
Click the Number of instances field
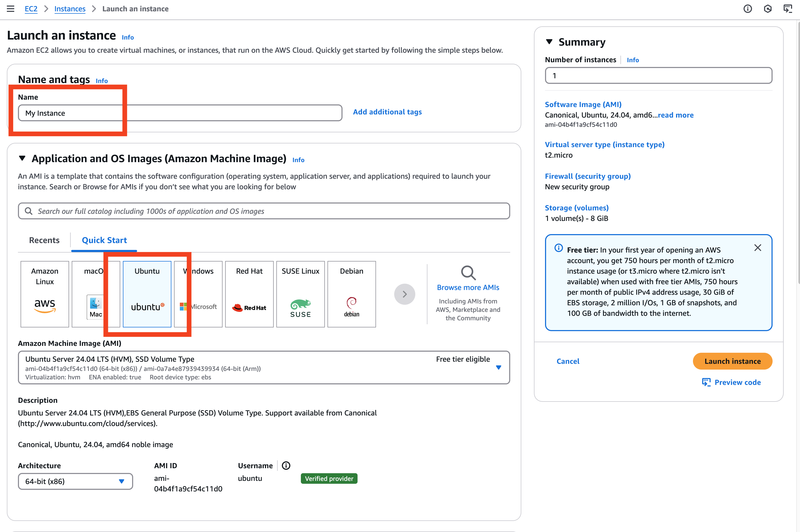658,75
